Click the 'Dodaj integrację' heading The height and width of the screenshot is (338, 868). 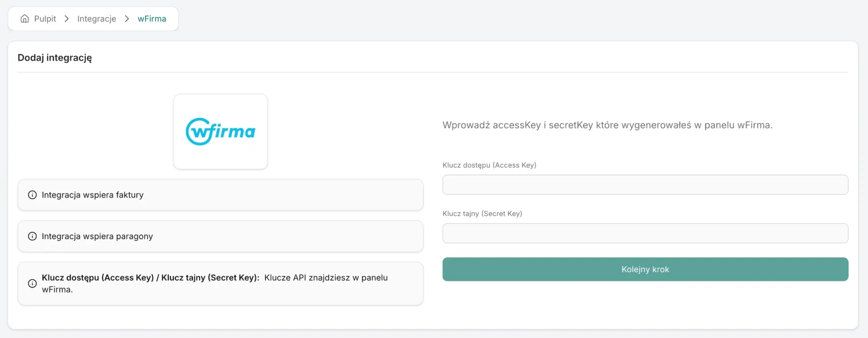(55, 58)
